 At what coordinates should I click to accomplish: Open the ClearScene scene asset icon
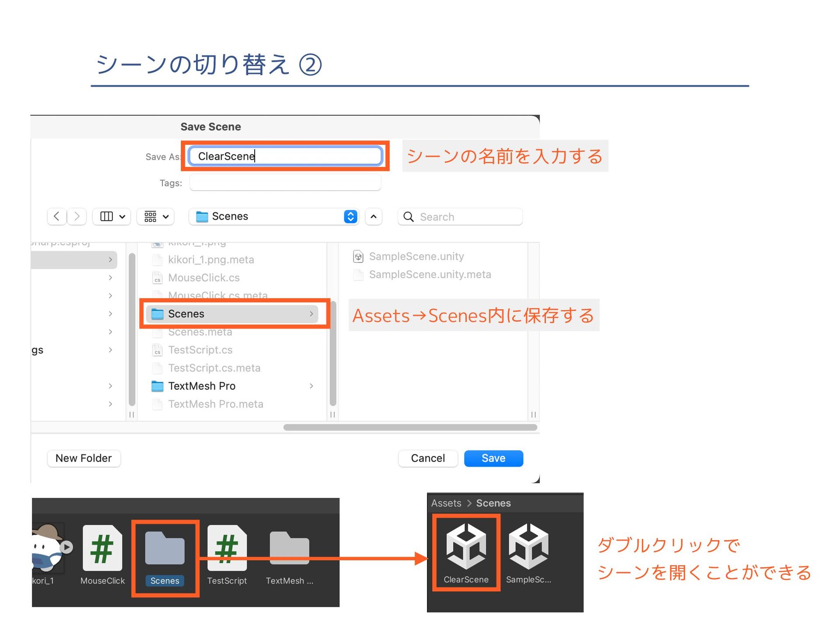coord(466,547)
